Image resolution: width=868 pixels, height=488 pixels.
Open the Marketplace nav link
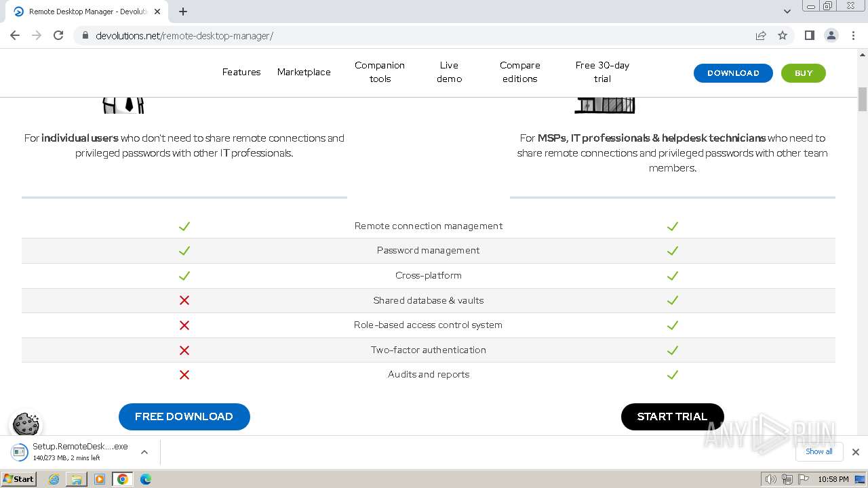pos(304,72)
